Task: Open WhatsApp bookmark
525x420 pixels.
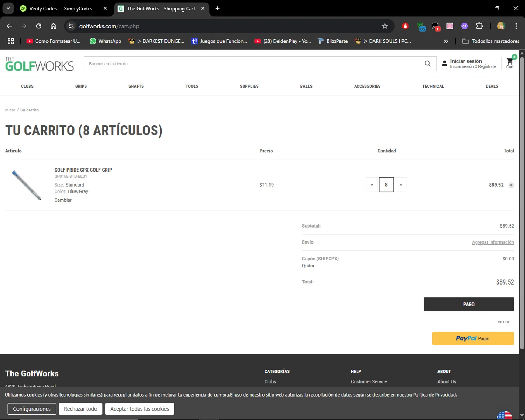Action: pyautogui.click(x=105, y=41)
